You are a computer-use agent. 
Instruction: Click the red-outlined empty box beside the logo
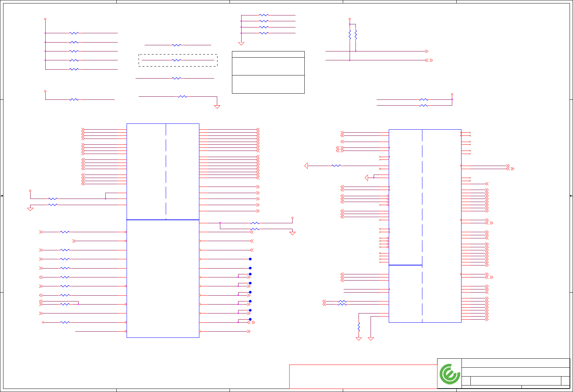pos(363,377)
